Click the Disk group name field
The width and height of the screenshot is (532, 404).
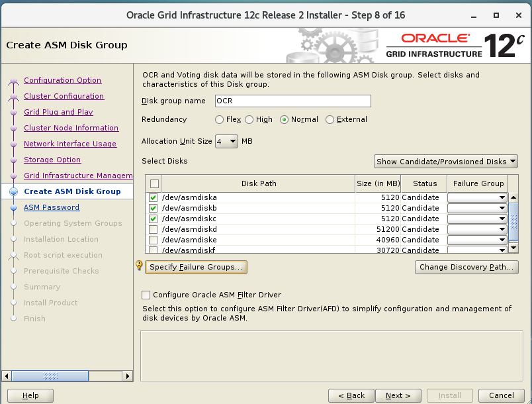(x=293, y=101)
